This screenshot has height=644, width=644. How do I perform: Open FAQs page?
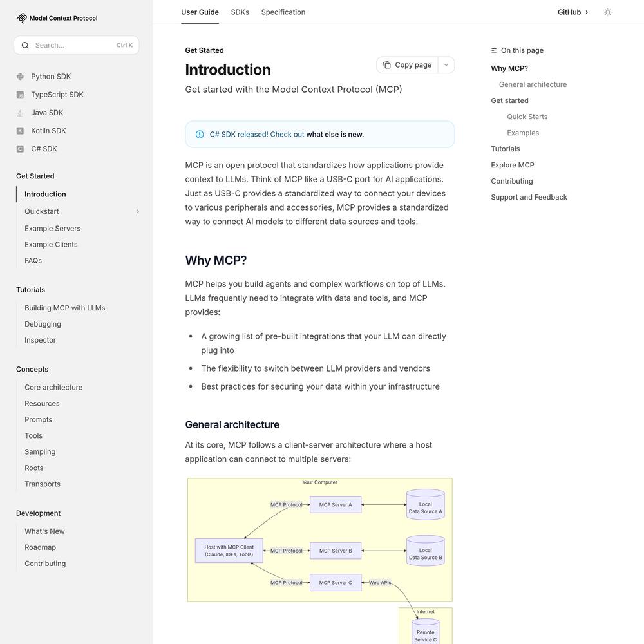tap(33, 260)
